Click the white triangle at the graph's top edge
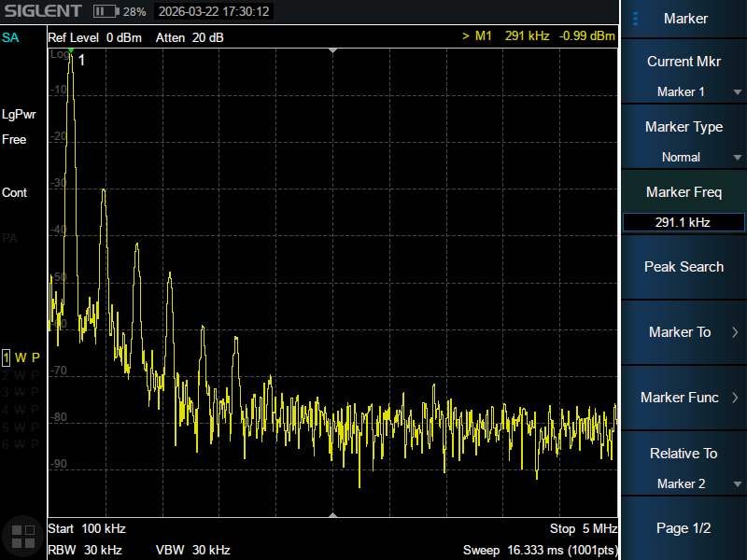The width and height of the screenshot is (747, 560). click(332, 50)
